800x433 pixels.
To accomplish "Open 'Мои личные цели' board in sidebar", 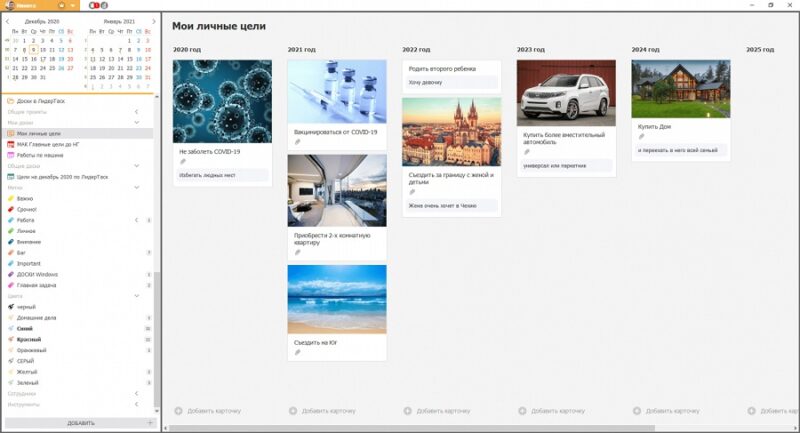I will 39,133.
